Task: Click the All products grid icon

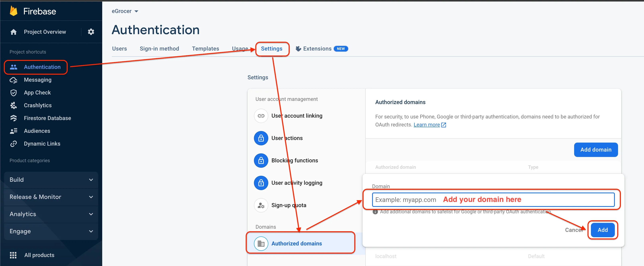Action: tap(13, 255)
